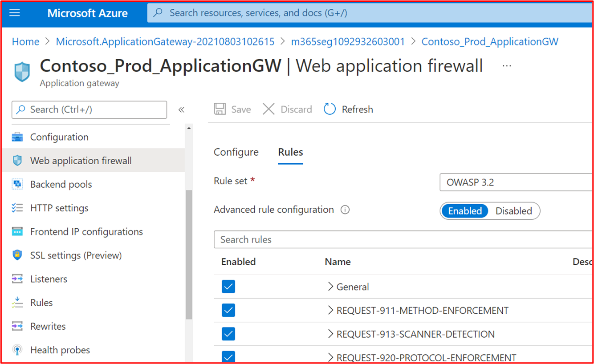
Task: Click the Rewrites arrows icon
Action: (x=17, y=326)
